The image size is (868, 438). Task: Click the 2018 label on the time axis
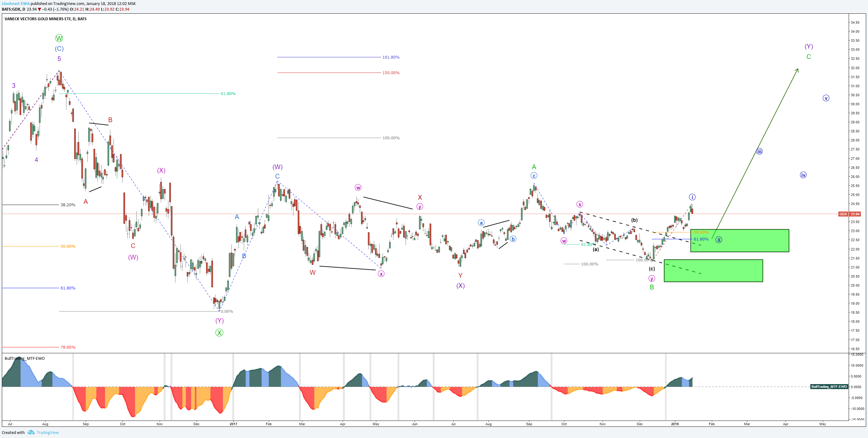(x=675, y=424)
